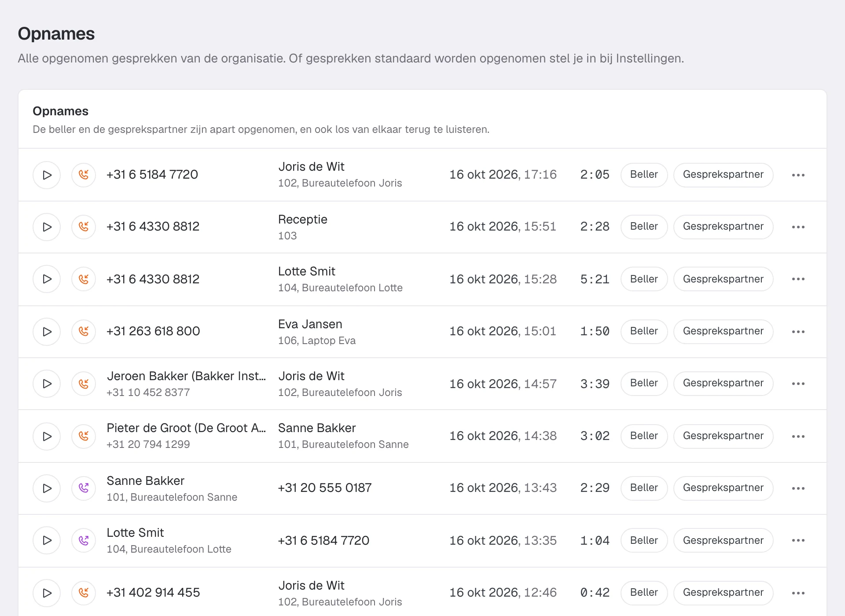Select Beller for Eva Jansen's recording
The image size is (845, 616).
click(644, 331)
